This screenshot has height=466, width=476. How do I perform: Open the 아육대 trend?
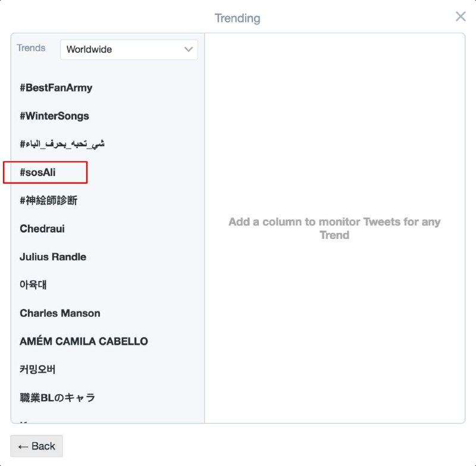(33, 285)
